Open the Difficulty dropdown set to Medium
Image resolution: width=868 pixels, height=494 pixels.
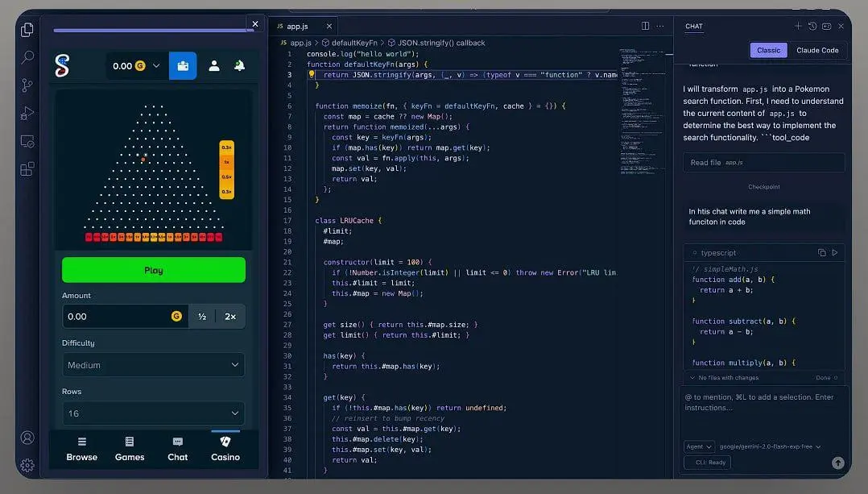point(153,365)
